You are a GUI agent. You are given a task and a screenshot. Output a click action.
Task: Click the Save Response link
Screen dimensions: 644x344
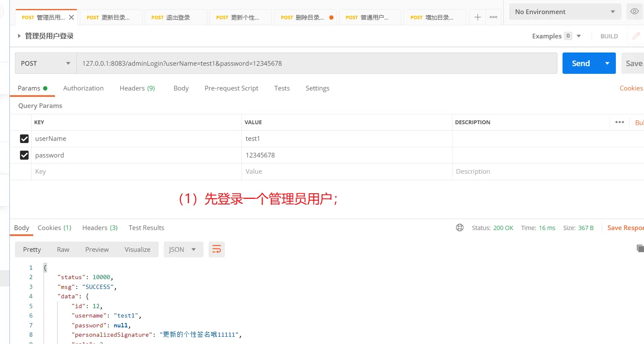tap(625, 228)
